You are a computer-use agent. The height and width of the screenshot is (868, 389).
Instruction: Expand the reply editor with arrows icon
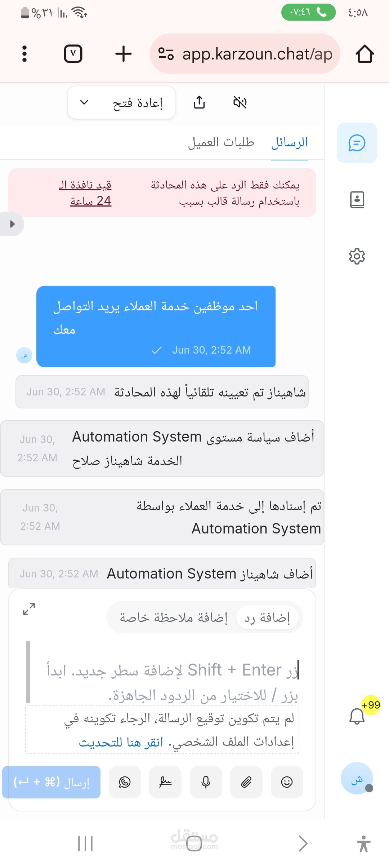[x=29, y=609]
